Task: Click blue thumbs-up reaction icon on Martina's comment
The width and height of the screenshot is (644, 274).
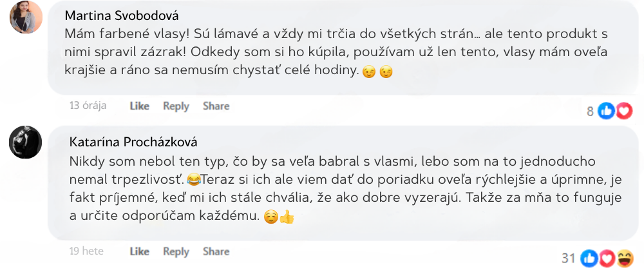Action: coord(607,111)
